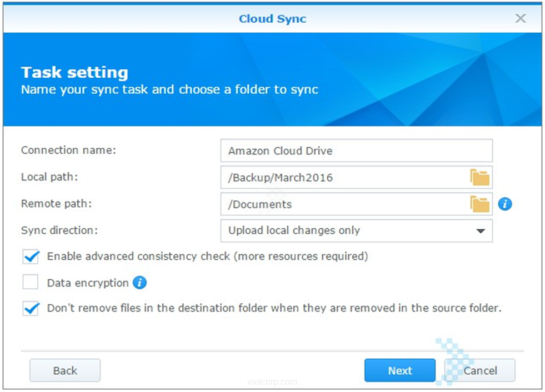This screenshot has width=545, height=392.
Task: Open folder browser for Remote path
Action: (x=479, y=204)
